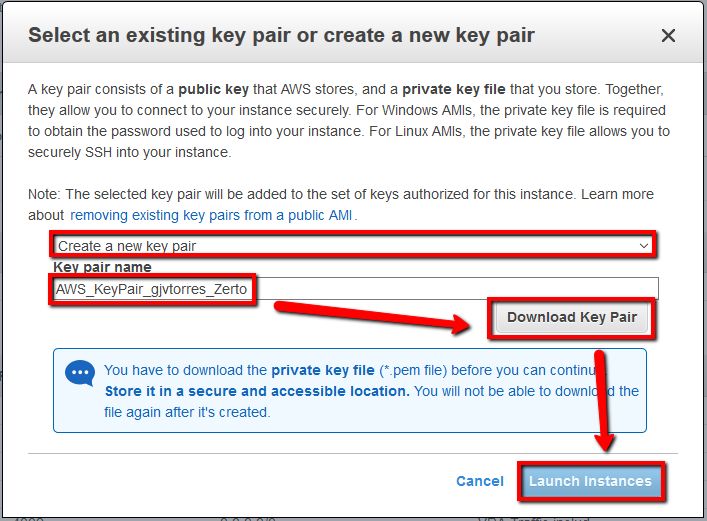
Task: Click the Download Key Pair button
Action: [572, 317]
